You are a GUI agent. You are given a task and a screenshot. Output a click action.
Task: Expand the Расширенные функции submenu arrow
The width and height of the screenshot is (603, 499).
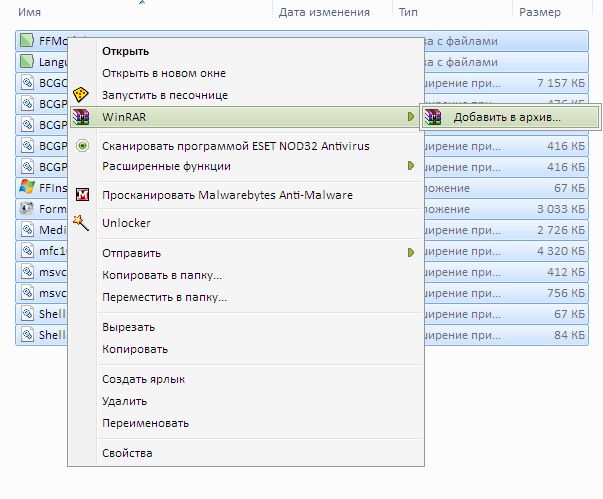(410, 166)
